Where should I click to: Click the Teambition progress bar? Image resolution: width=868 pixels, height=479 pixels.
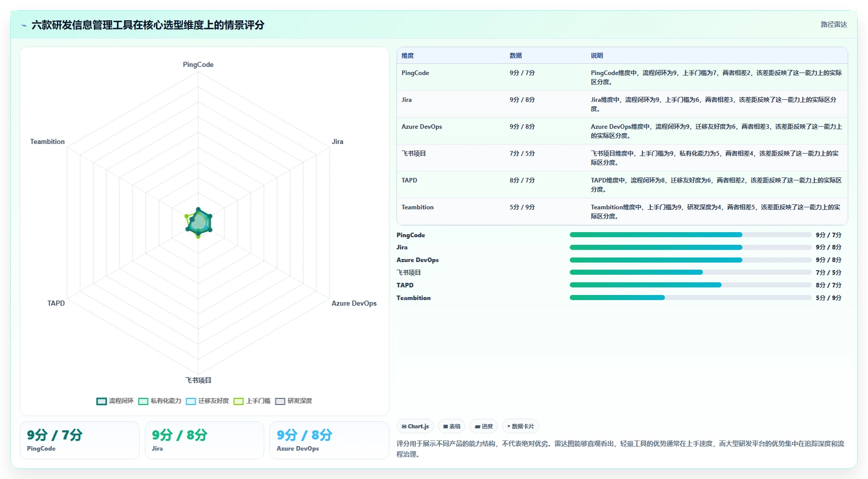(x=691, y=298)
